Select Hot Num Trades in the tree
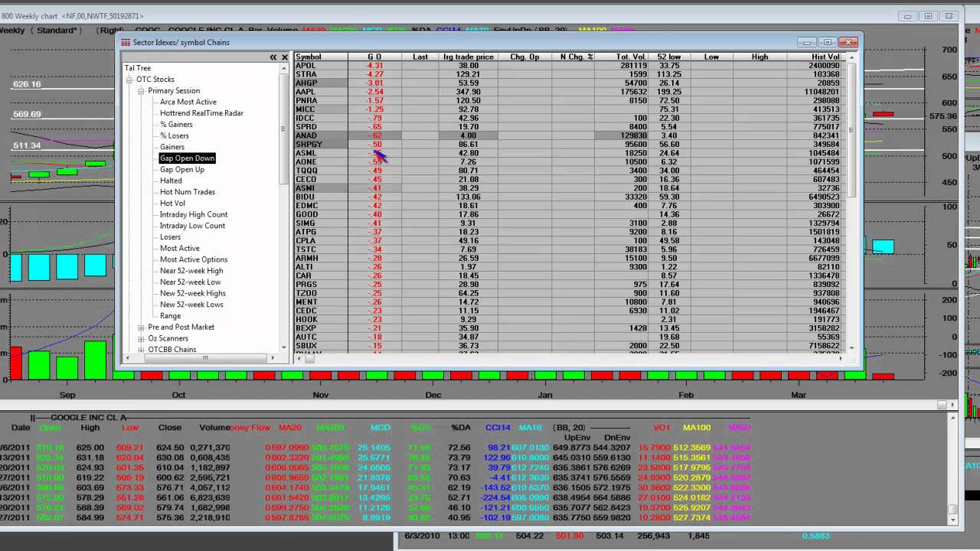980x551 pixels. 188,192
